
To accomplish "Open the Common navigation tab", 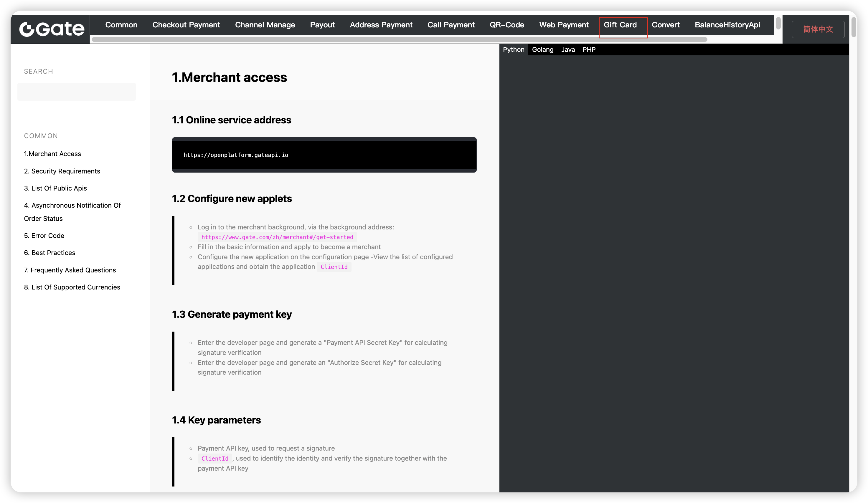I will click(121, 25).
